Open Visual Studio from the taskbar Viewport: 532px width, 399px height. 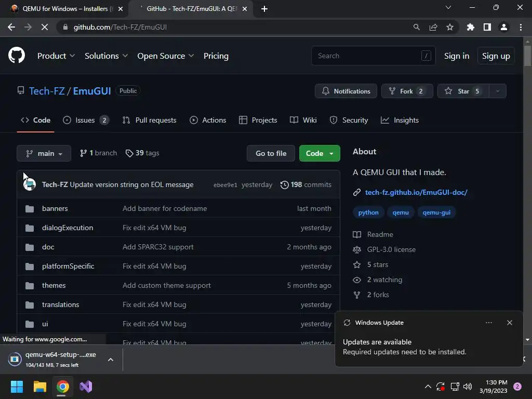pyautogui.click(x=86, y=387)
